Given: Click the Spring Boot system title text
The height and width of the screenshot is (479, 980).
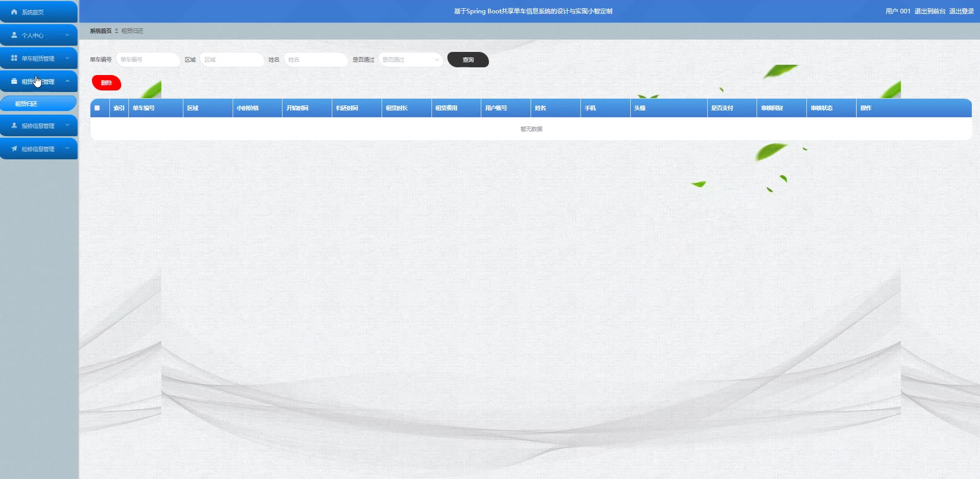Looking at the screenshot, I should [533, 11].
